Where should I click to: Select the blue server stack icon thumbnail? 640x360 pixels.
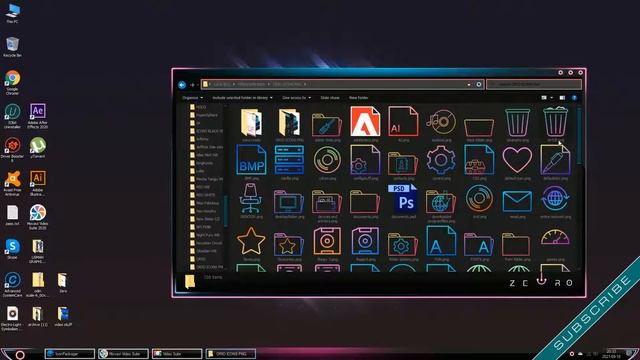289,160
